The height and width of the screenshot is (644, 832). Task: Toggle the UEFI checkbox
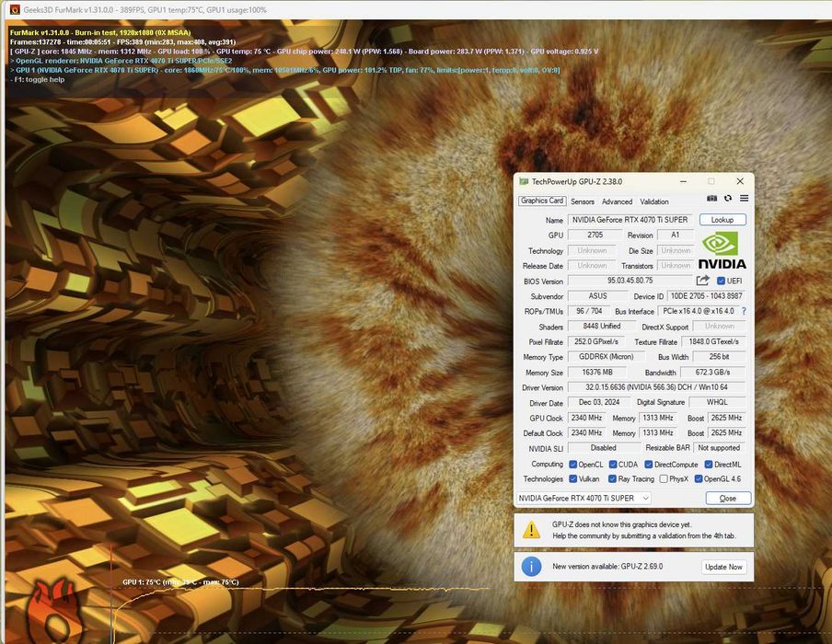[x=721, y=281]
